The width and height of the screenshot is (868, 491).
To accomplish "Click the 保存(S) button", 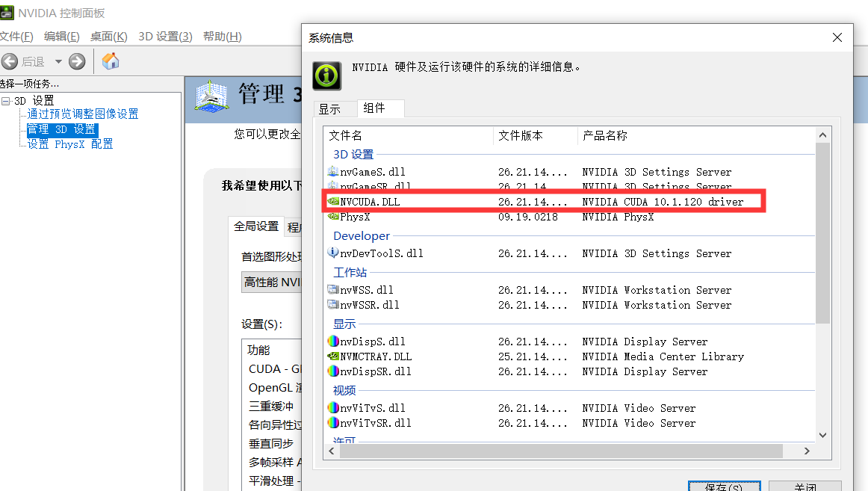I will click(724, 486).
